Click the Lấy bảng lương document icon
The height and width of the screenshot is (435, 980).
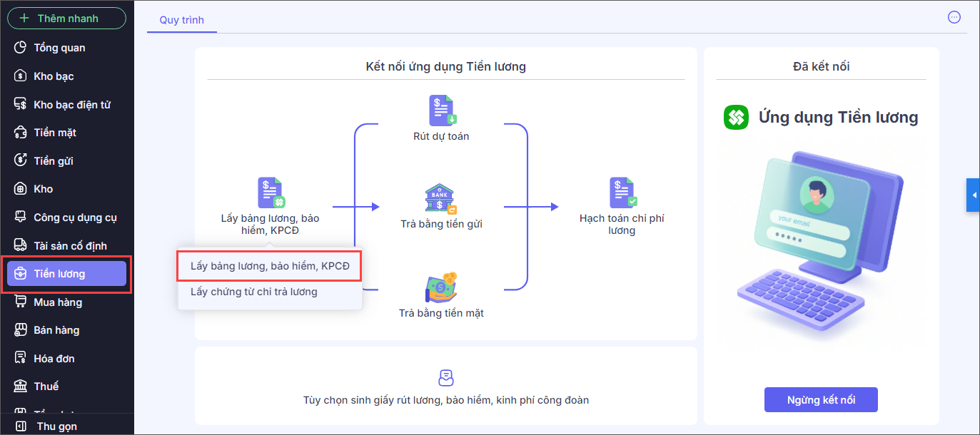tap(271, 193)
